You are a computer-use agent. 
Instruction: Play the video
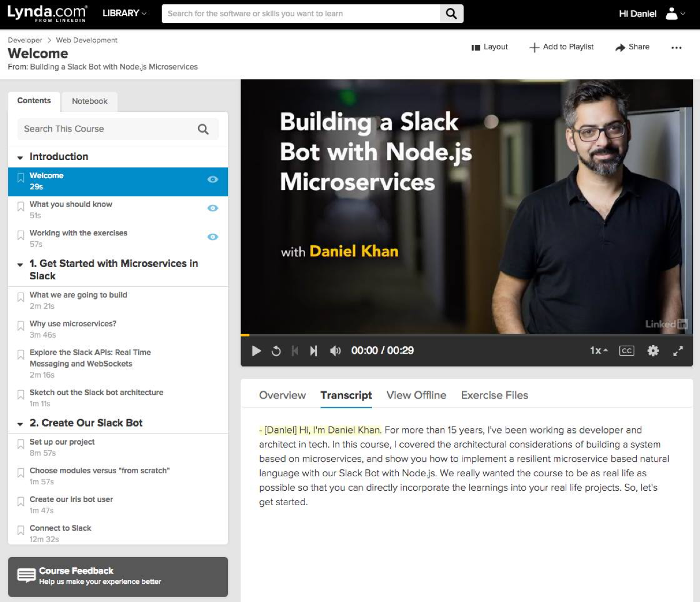(256, 351)
